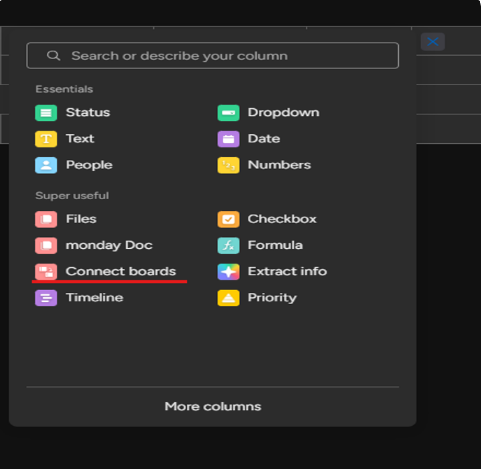
Task: Click the search magnifier icon
Action: 53,56
